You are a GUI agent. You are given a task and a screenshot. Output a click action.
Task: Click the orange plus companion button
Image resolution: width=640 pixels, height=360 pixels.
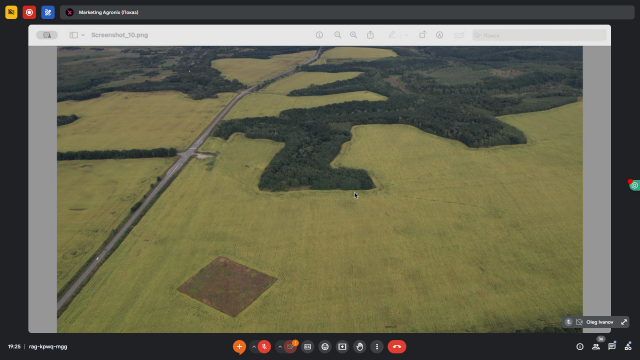[239, 347]
